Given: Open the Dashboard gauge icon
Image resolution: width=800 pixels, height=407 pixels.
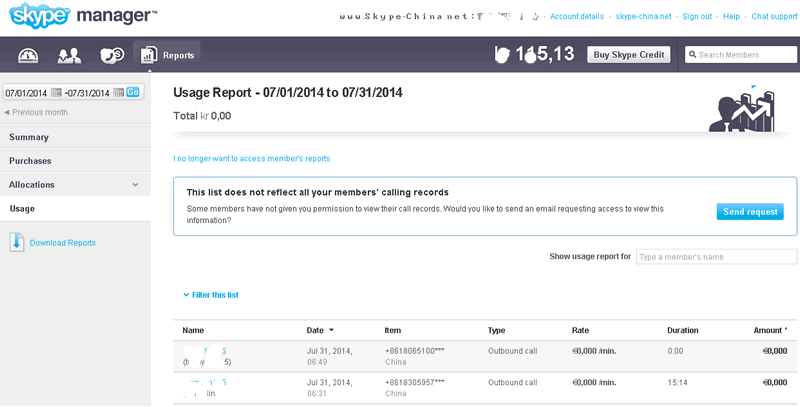Looking at the screenshot, I should pyautogui.click(x=28, y=55).
